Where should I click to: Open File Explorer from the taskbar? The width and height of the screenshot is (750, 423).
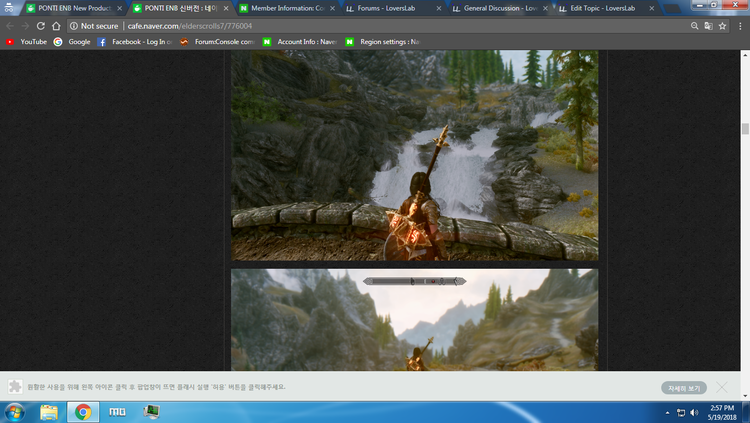coord(49,412)
